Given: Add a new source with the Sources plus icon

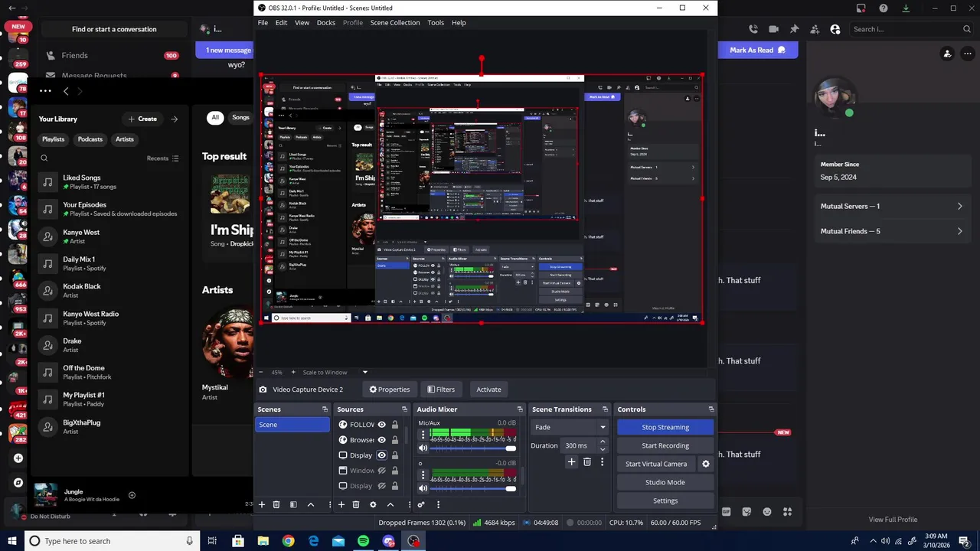Looking at the screenshot, I should tap(341, 505).
